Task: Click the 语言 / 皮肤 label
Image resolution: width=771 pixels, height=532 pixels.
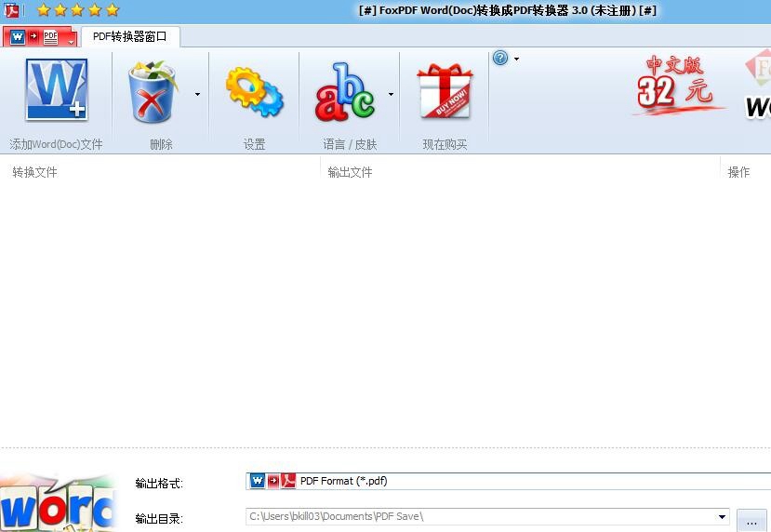Action: (x=350, y=144)
